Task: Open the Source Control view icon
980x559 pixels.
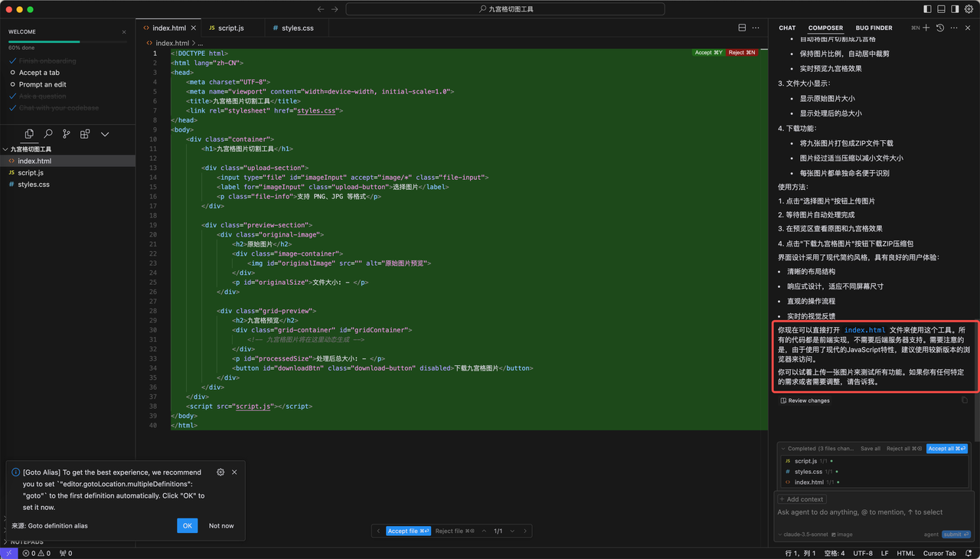Action: tap(67, 134)
